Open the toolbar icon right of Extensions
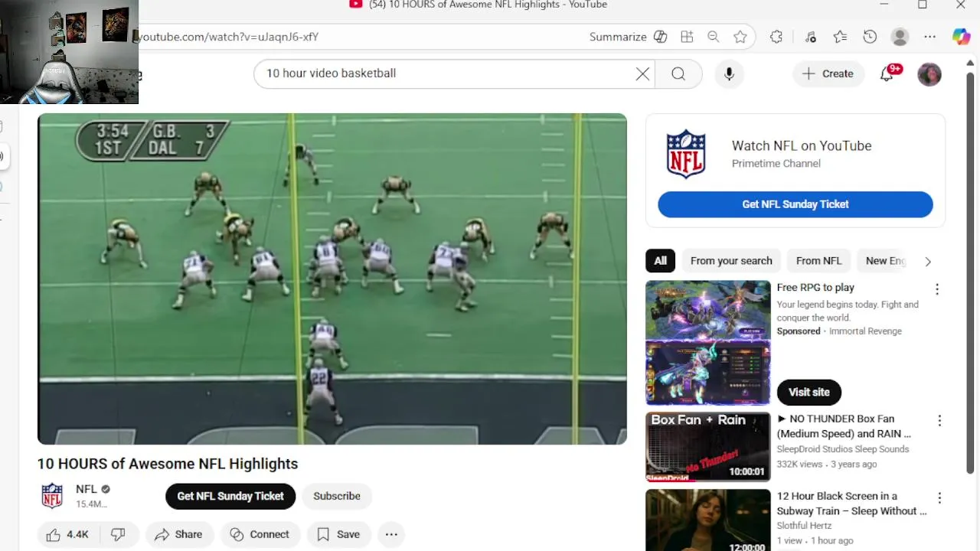The image size is (980, 551). point(810,37)
